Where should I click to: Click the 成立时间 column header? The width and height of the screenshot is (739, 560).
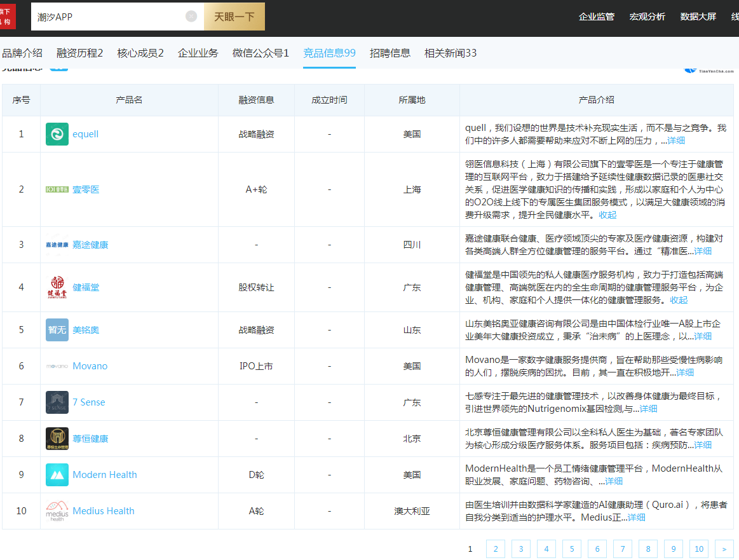coord(329,100)
